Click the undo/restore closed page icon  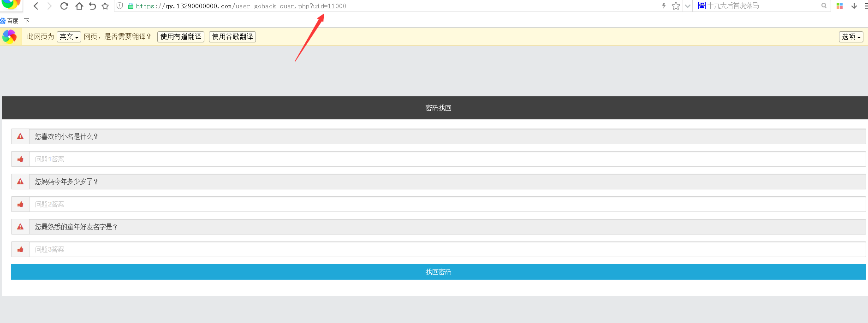point(92,6)
